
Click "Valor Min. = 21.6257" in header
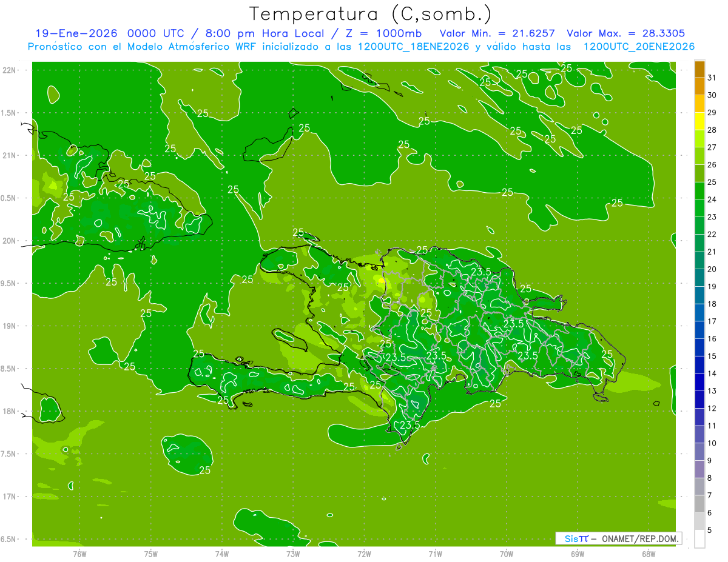[x=497, y=33]
